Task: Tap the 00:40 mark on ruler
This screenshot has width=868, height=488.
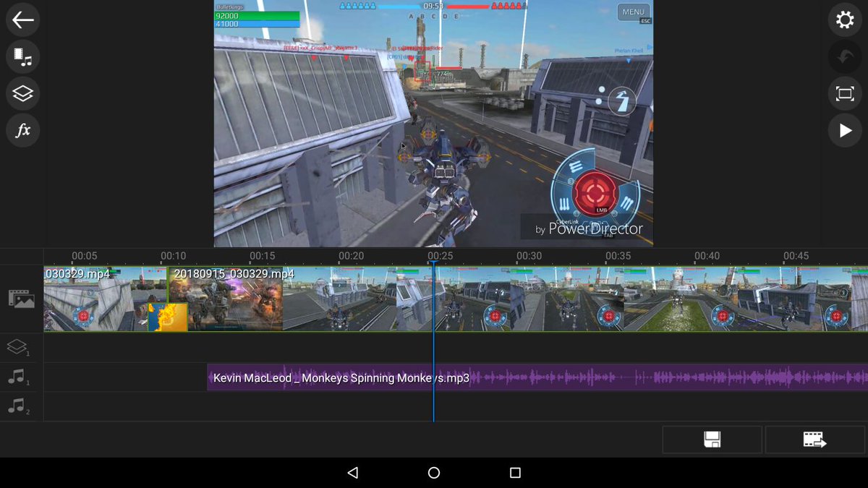Action: [707, 256]
